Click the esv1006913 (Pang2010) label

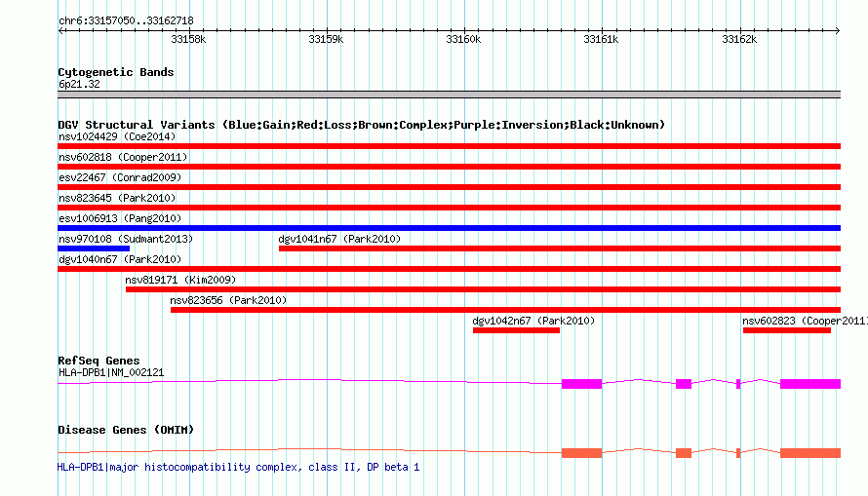pyautogui.click(x=120, y=218)
